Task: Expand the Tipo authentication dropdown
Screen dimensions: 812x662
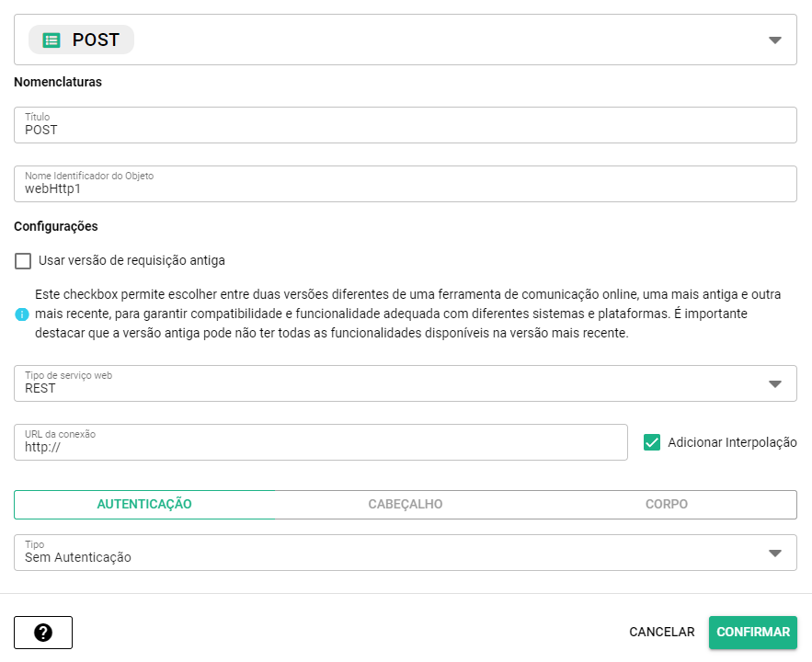Action: [774, 553]
